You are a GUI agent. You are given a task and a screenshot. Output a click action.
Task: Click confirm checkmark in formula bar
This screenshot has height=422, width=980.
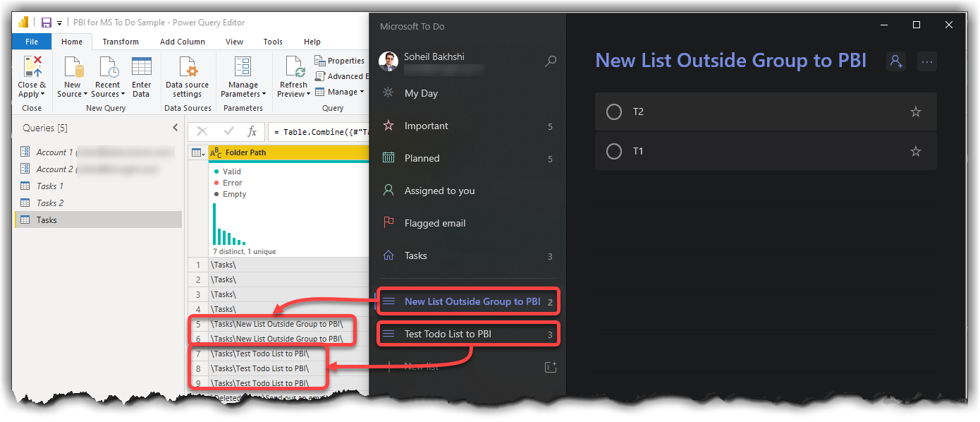coord(228,131)
